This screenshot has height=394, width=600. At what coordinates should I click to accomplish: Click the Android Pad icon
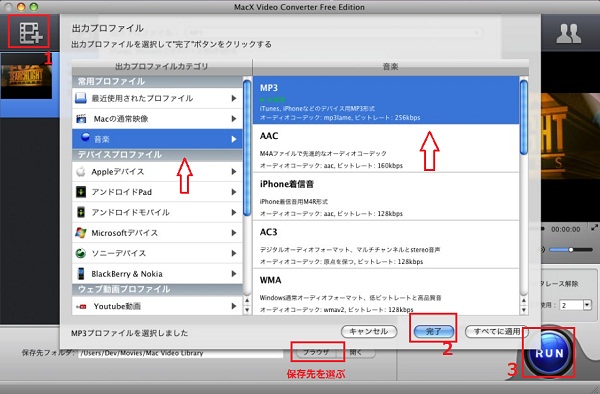[81, 192]
